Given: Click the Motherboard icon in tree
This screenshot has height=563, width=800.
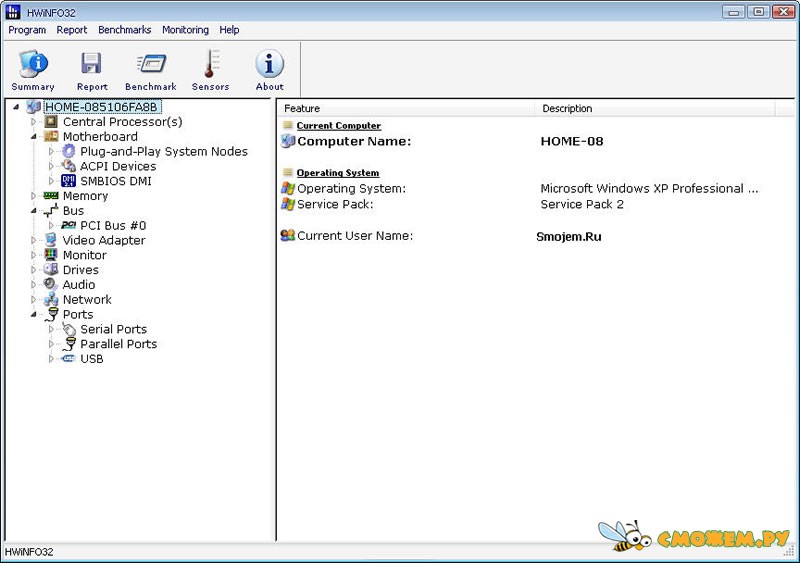Looking at the screenshot, I should point(51,136).
